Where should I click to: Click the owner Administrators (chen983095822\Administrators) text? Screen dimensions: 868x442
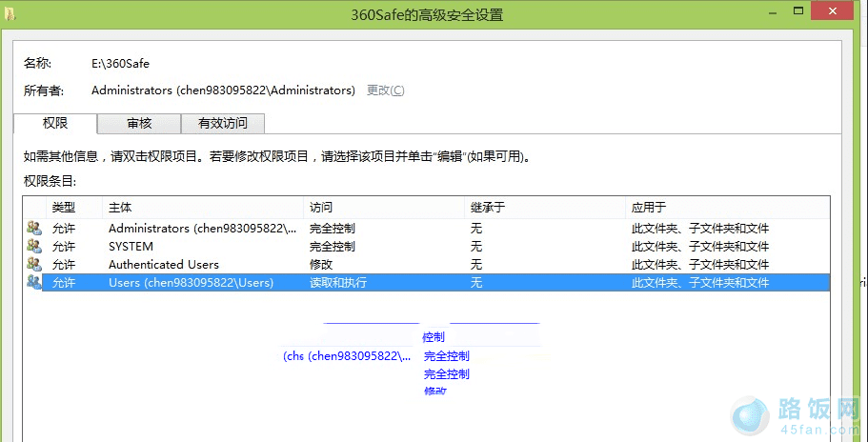pyautogui.click(x=223, y=90)
